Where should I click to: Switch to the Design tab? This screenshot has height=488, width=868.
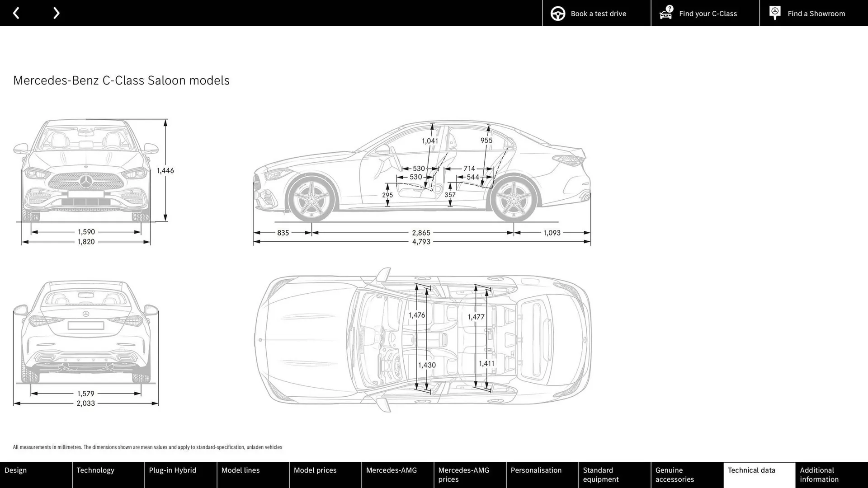click(x=36, y=475)
